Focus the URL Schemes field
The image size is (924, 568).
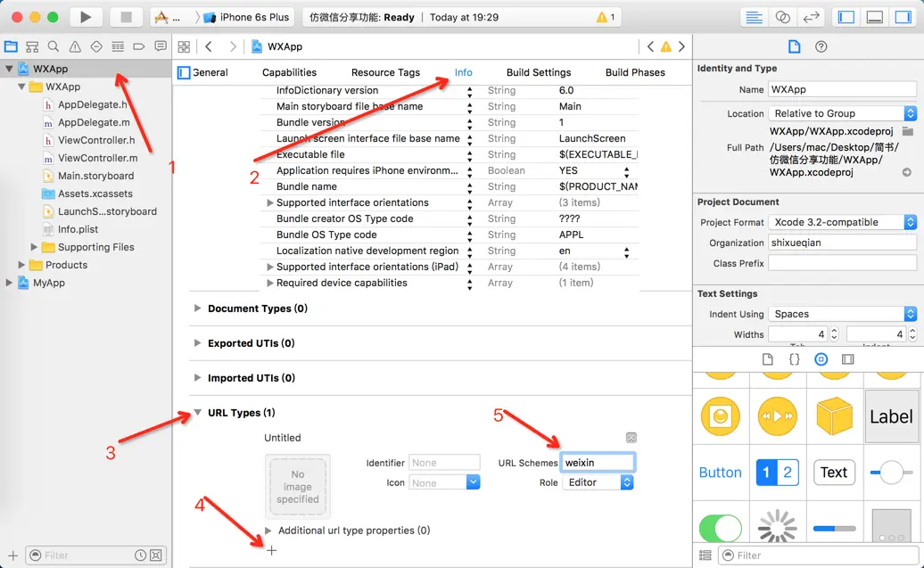(598, 463)
